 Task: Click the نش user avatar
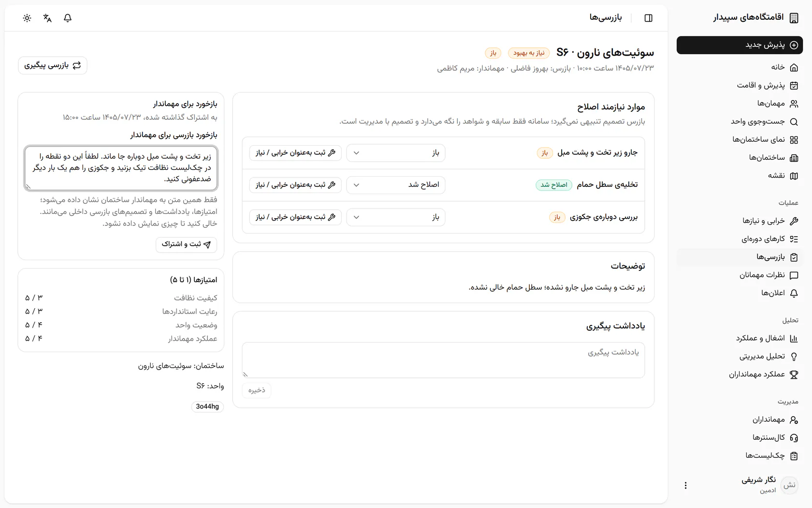(x=790, y=485)
